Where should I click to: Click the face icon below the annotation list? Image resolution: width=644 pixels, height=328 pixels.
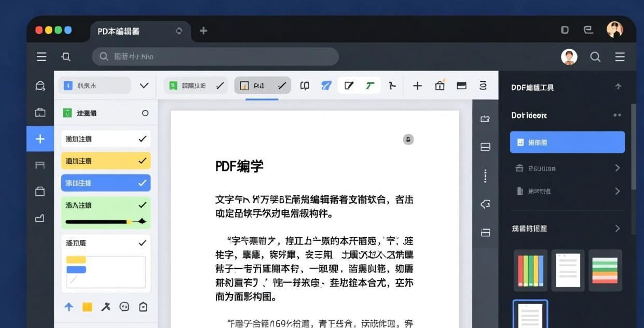[x=124, y=307]
